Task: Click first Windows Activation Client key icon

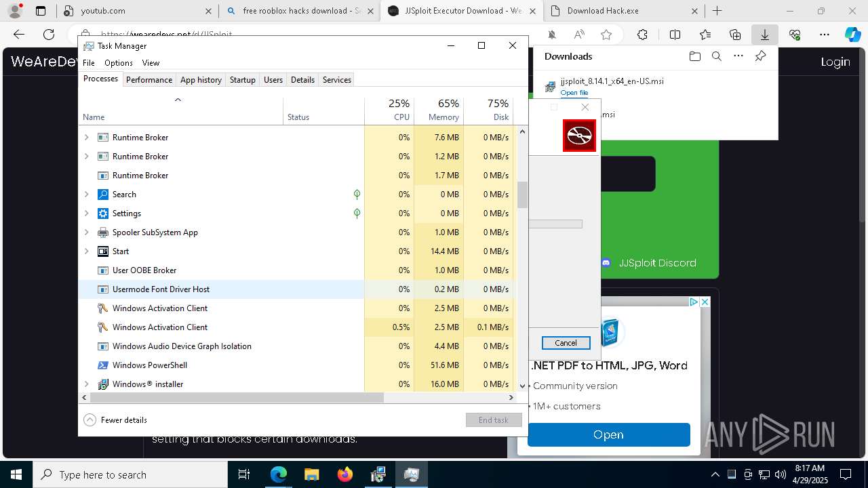Action: [103, 308]
